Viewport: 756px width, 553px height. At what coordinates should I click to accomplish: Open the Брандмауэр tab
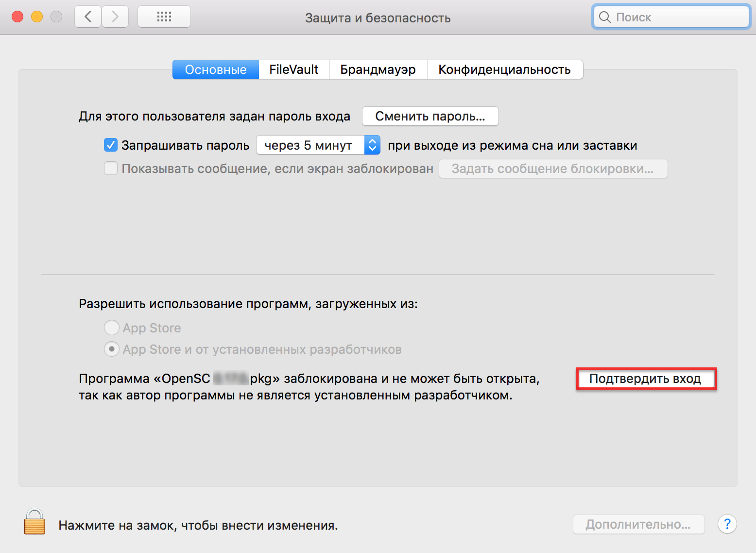(x=378, y=69)
